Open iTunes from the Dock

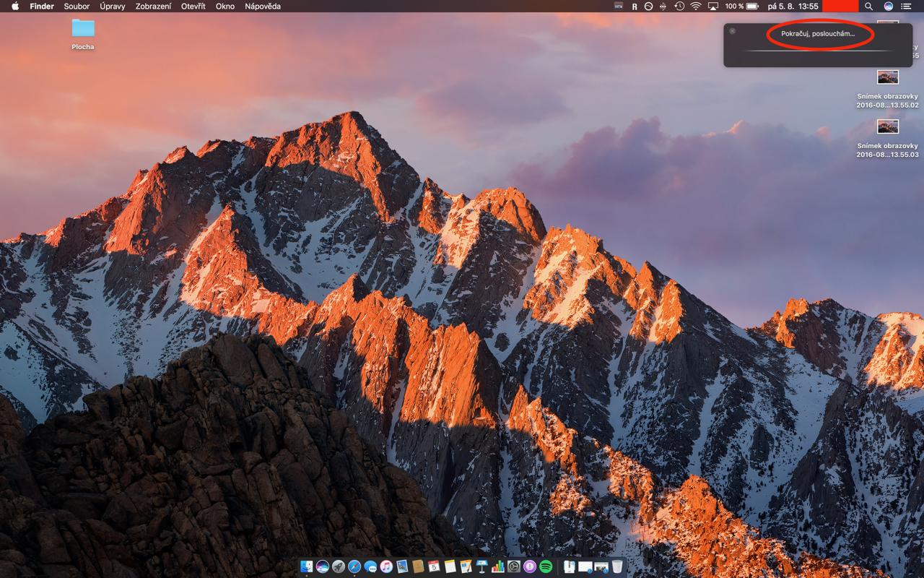pyautogui.click(x=386, y=567)
